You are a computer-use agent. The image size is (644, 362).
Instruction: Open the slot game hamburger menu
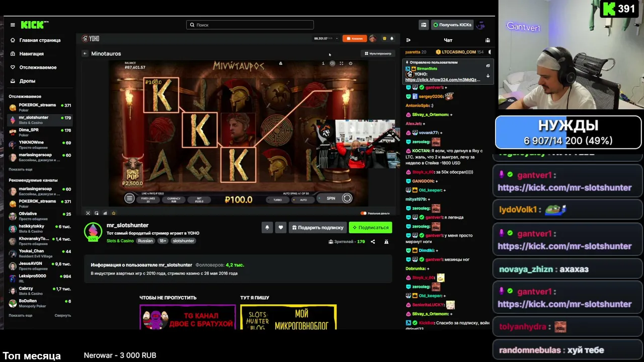(129, 199)
